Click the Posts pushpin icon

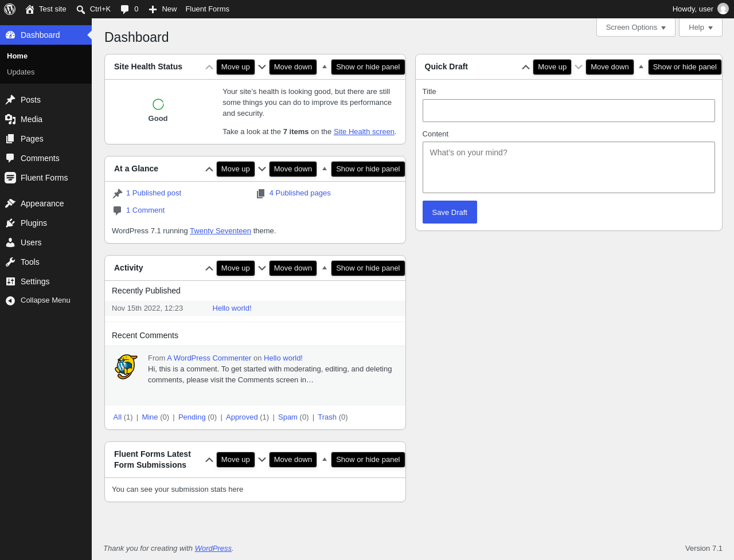click(10, 100)
